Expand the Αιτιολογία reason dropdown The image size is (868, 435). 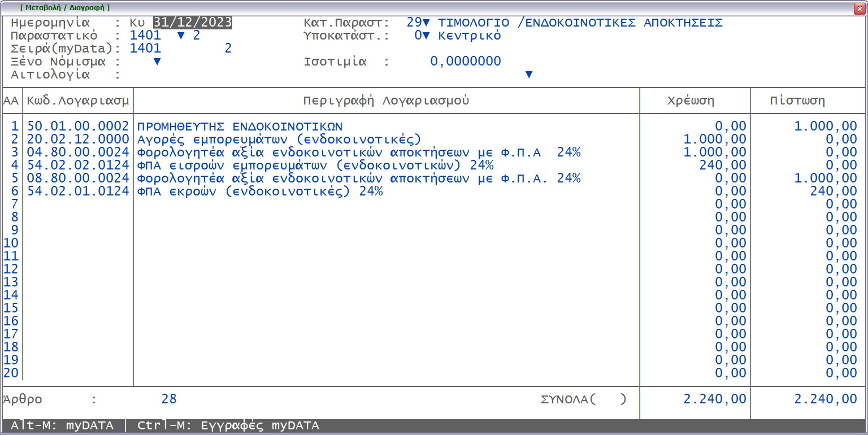[x=529, y=74]
